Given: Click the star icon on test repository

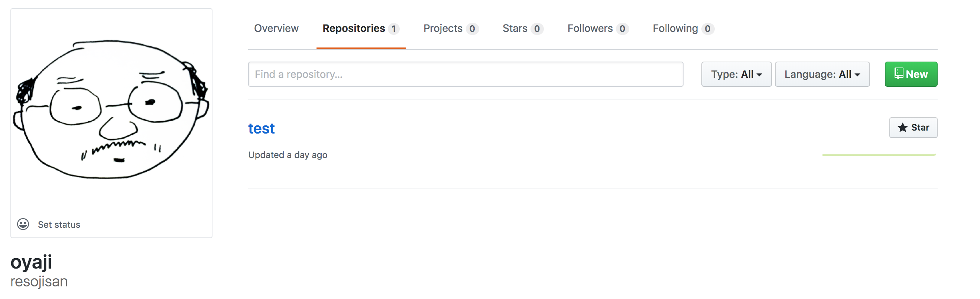Looking at the screenshot, I should point(902,128).
